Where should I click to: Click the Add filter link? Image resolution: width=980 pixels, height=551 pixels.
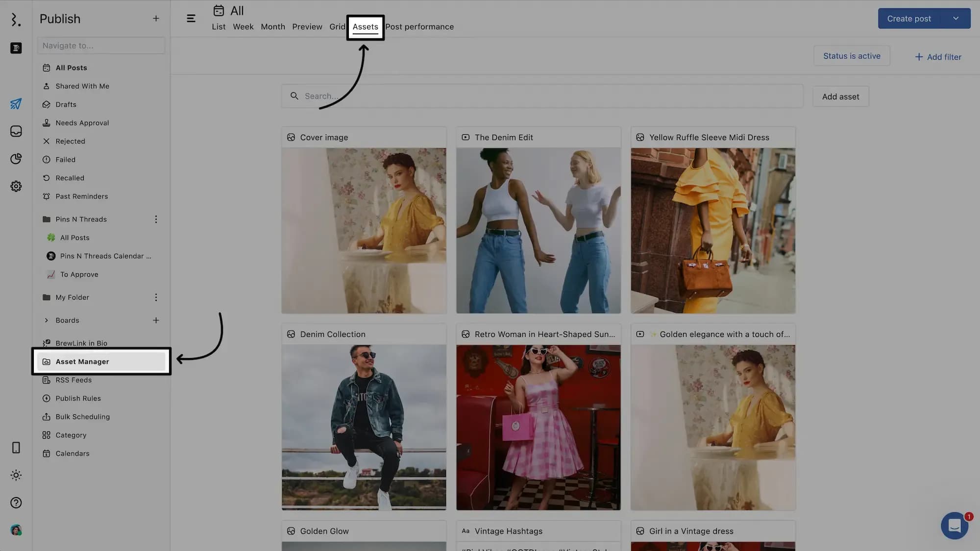click(938, 57)
